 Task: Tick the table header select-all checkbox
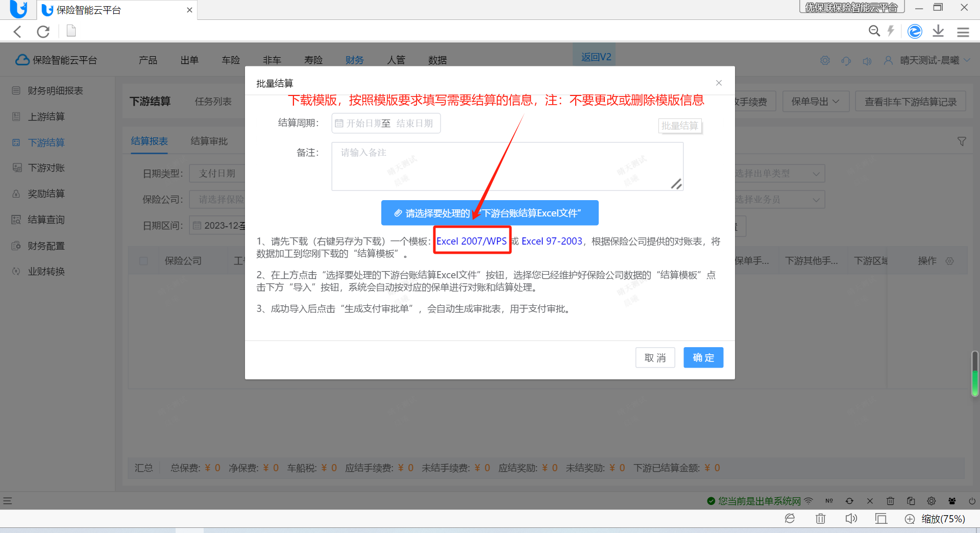click(143, 261)
